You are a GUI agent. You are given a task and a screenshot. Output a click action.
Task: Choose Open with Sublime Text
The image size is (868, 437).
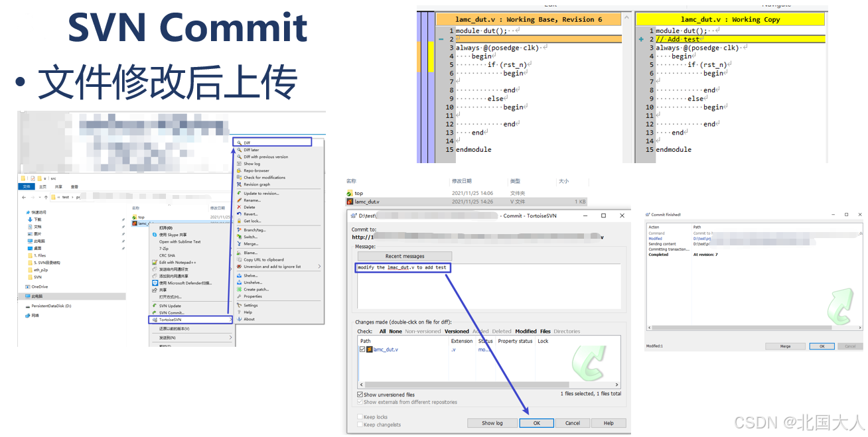[x=179, y=242]
